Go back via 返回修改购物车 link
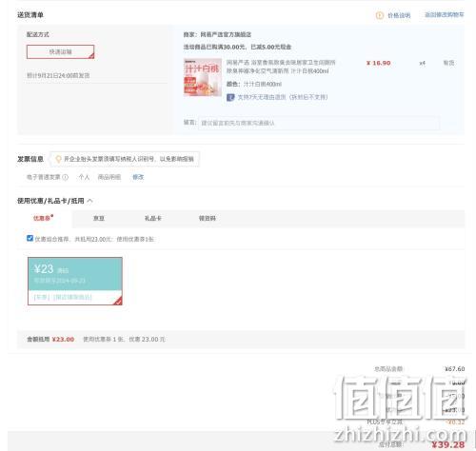476x451 pixels. tap(445, 15)
